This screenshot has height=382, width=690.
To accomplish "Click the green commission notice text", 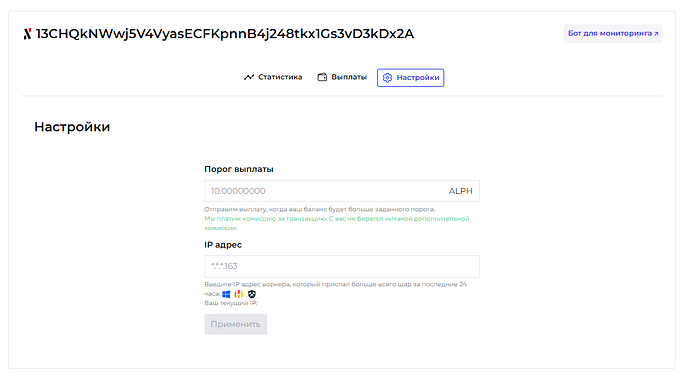I will (337, 223).
